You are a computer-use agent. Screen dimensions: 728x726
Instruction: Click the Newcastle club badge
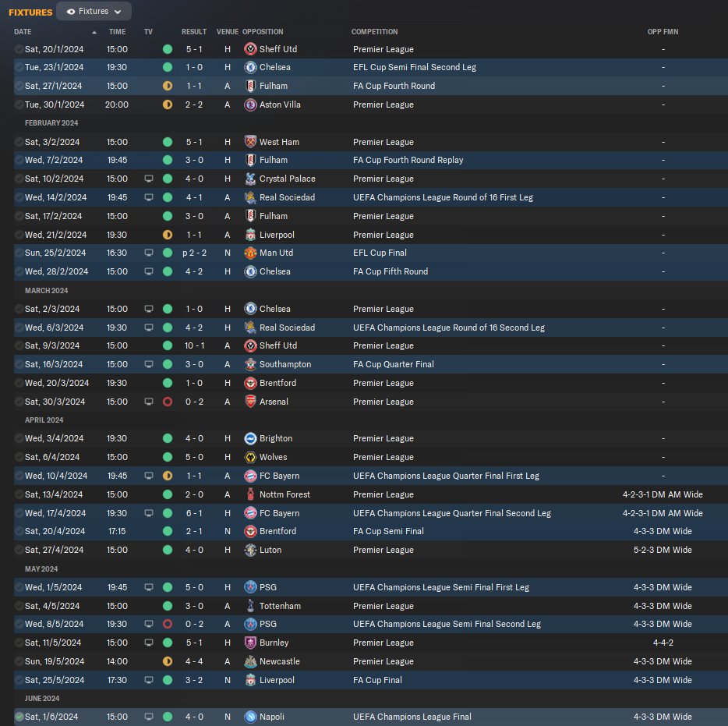pyautogui.click(x=250, y=661)
